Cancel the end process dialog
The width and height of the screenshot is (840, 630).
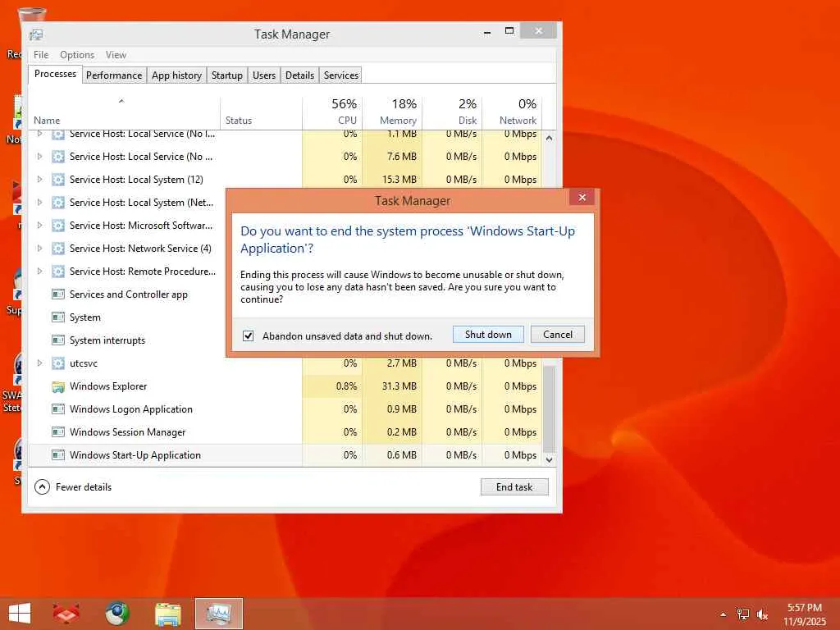[557, 335]
